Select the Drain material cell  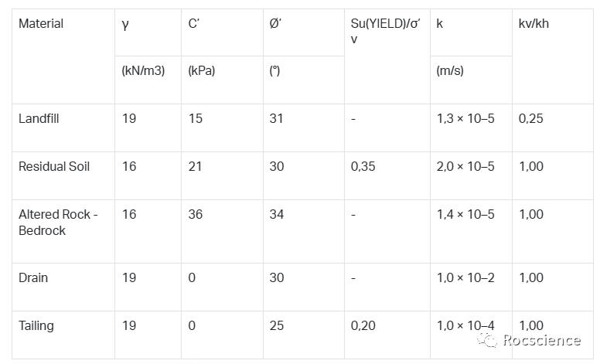33,278
